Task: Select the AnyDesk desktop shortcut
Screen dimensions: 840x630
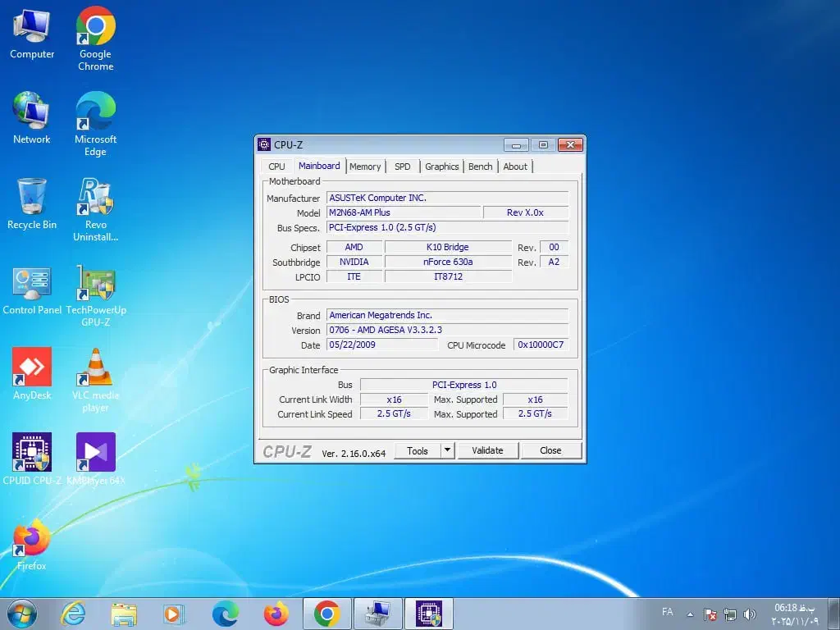Action: coord(32,367)
